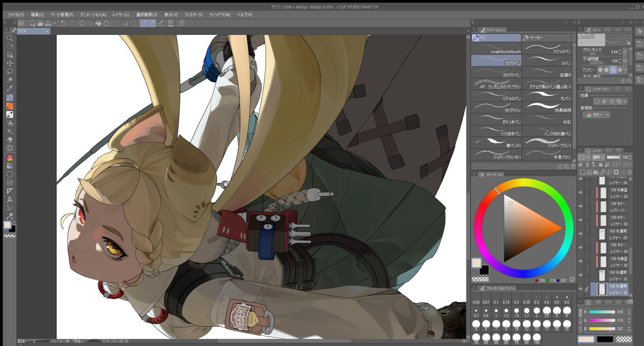Select the orange Pencil tool
The height and width of the screenshot is (346, 644).
click(x=9, y=105)
